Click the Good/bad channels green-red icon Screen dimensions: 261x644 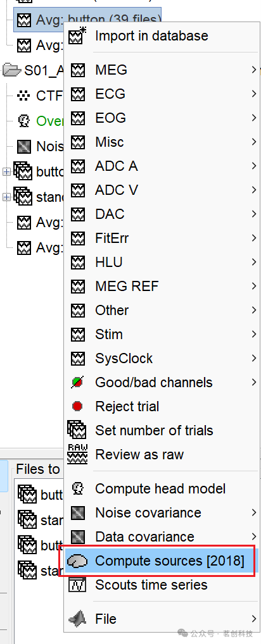[x=77, y=382]
